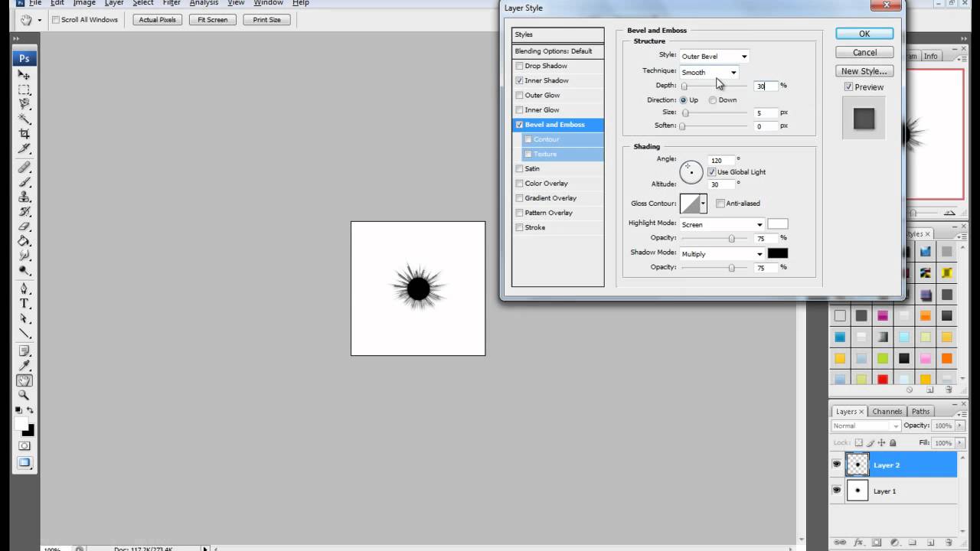This screenshot has width=980, height=551.
Task: Click the New Style button
Action: click(864, 71)
